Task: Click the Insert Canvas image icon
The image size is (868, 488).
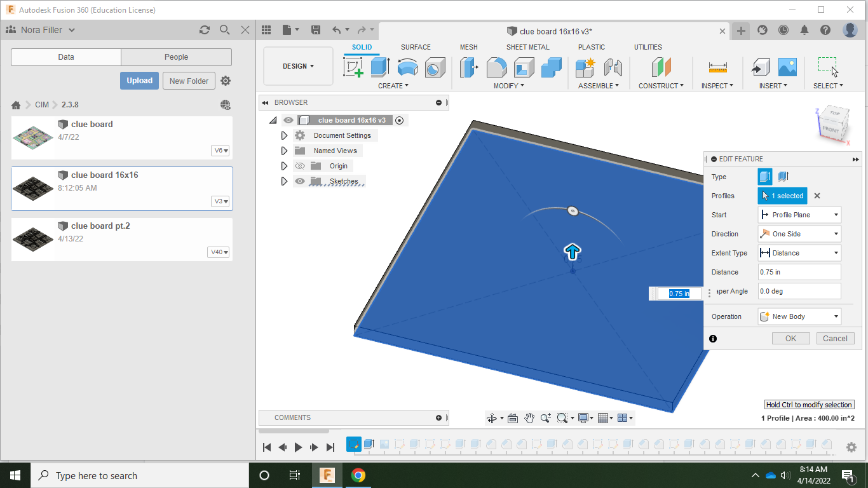Action: click(787, 67)
